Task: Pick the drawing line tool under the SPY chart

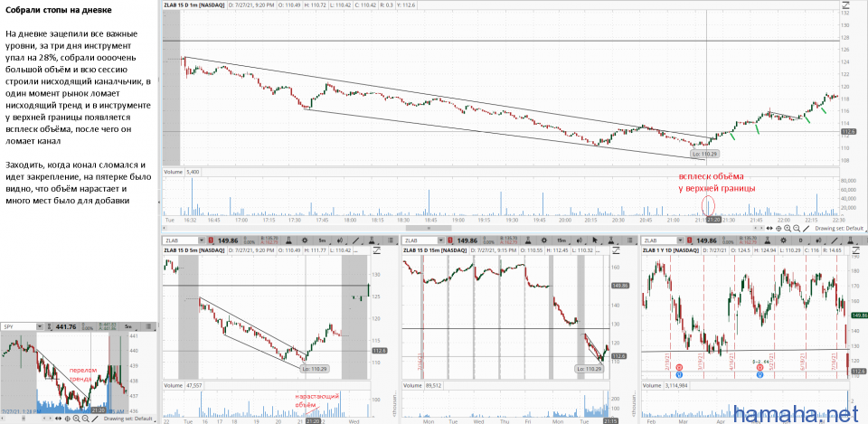Action: click(x=95, y=419)
